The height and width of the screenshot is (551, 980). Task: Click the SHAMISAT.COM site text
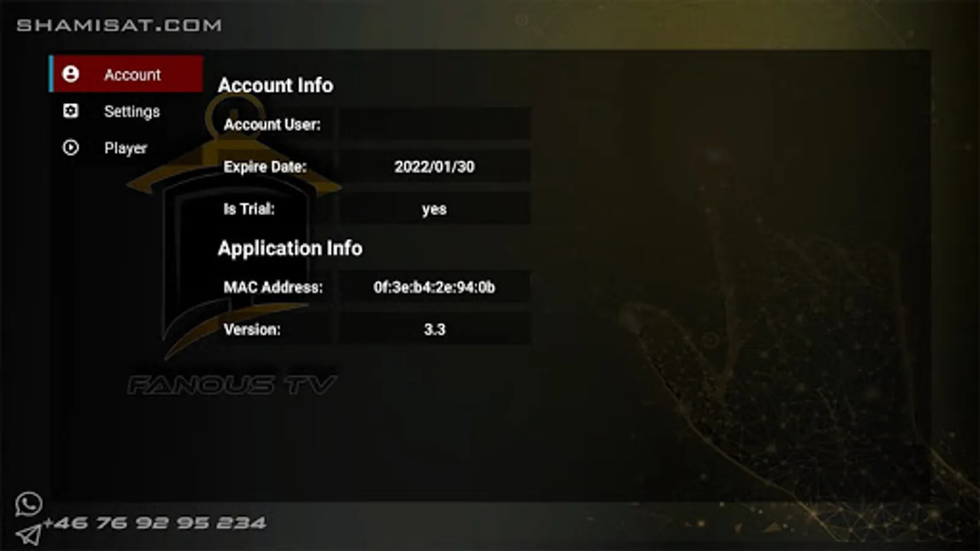(119, 25)
